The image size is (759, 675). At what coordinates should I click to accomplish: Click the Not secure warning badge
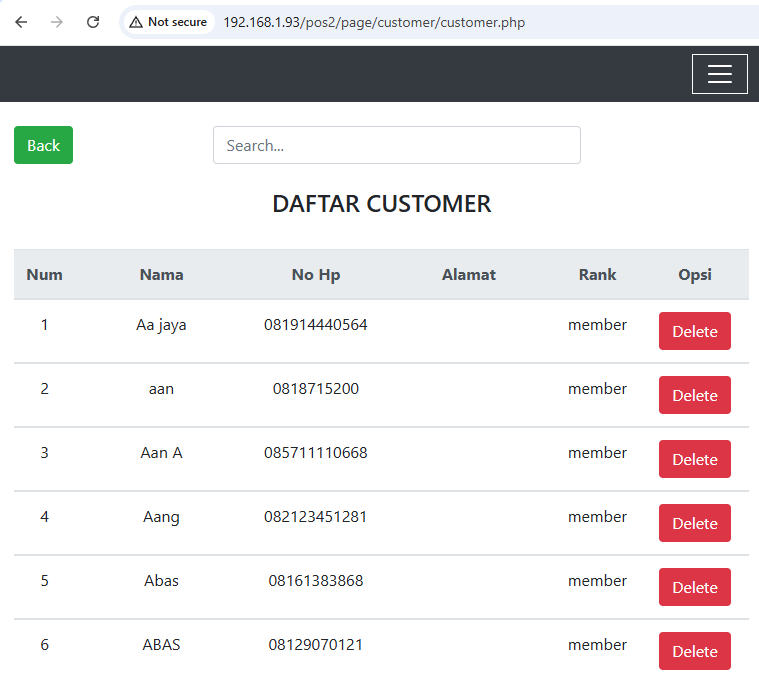click(168, 22)
